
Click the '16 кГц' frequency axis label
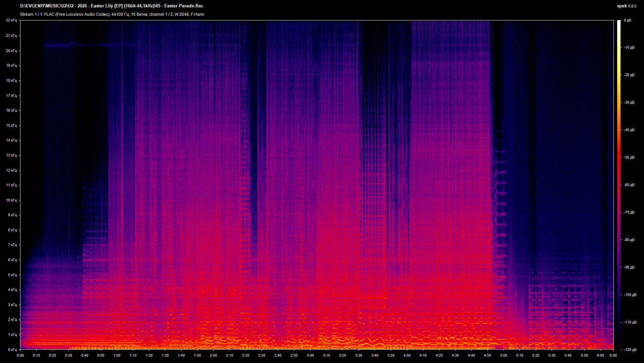pos(11,110)
